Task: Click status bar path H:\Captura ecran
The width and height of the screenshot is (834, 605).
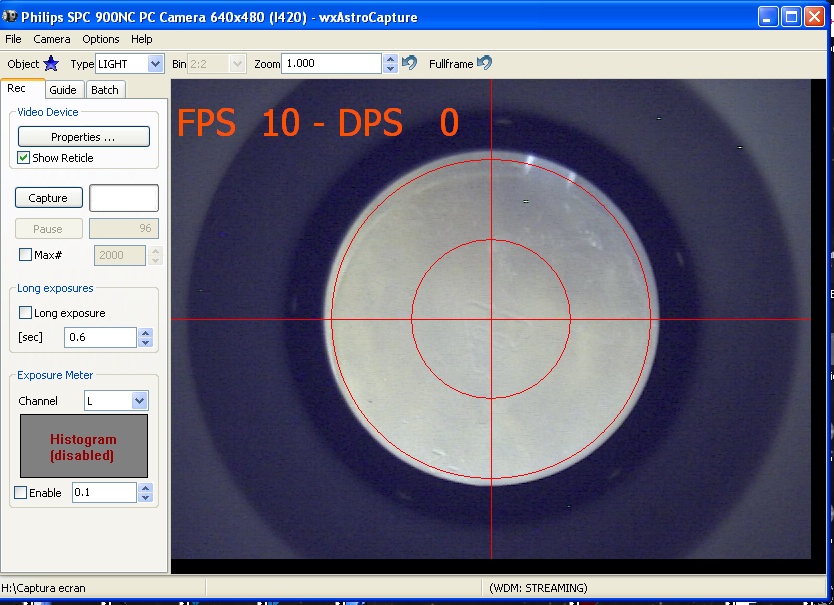Action: [43, 588]
